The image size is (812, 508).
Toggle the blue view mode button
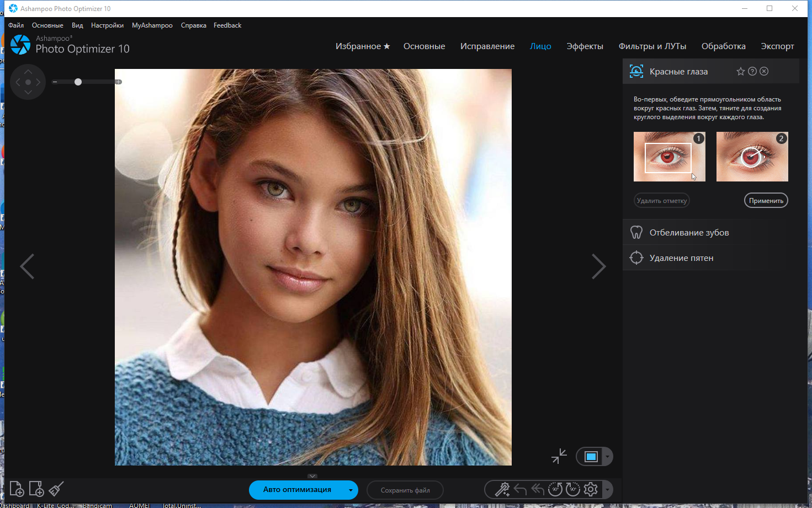point(591,457)
